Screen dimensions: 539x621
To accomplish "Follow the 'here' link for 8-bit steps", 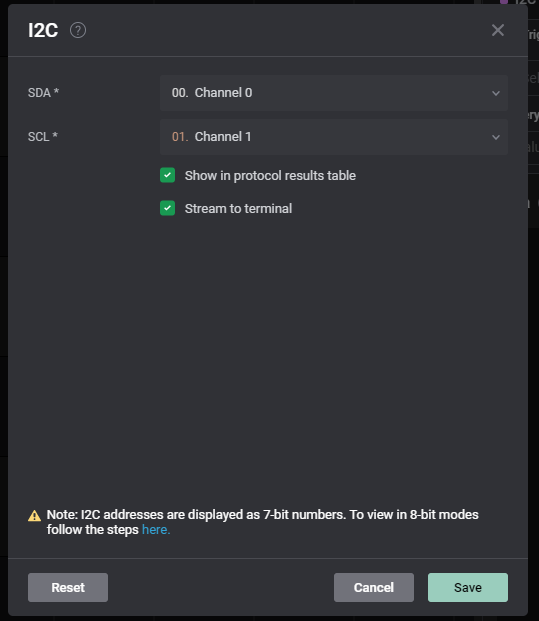I will [156, 530].
